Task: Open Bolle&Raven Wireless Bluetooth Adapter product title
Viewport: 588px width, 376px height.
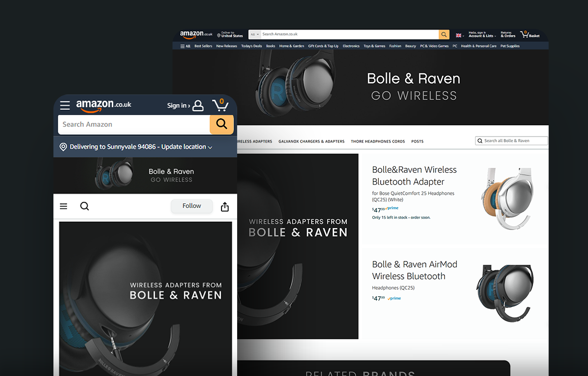Action: [x=415, y=176]
